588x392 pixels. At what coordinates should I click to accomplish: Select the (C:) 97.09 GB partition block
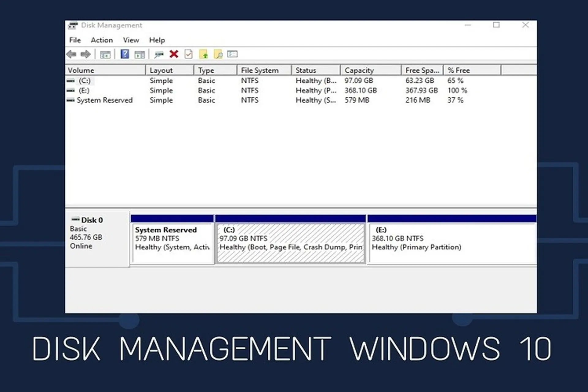291,239
